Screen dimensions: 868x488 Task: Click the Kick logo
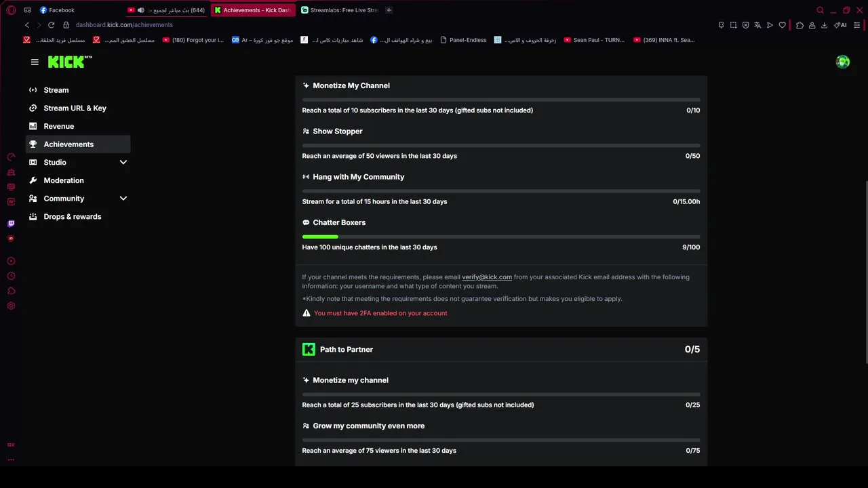pyautogui.click(x=66, y=62)
